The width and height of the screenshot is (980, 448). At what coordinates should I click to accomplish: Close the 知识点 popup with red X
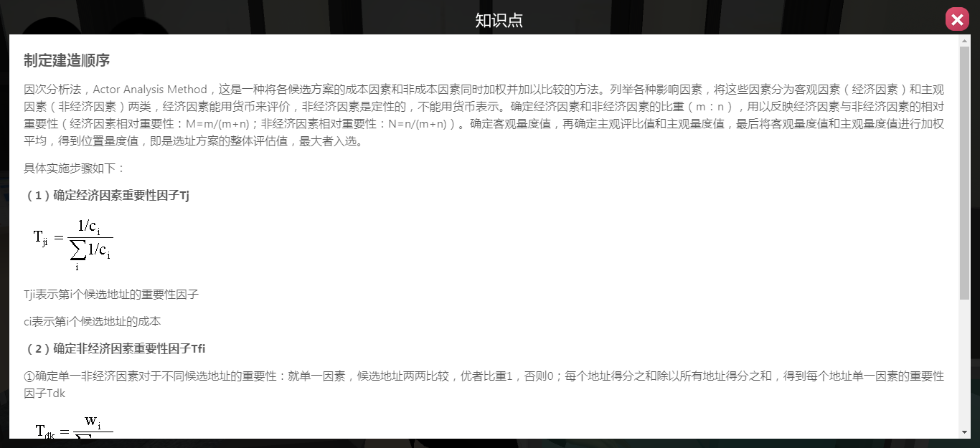[x=957, y=19]
